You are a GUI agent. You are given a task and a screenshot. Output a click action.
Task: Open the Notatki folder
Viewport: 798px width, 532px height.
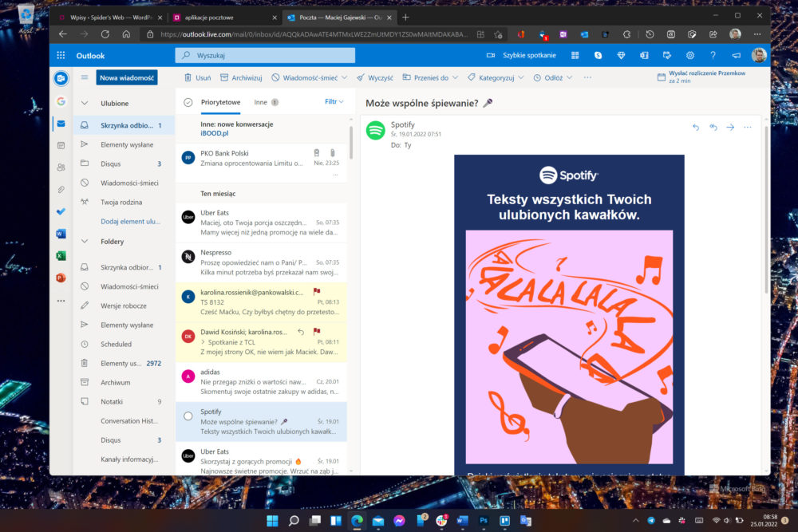pyautogui.click(x=124, y=402)
